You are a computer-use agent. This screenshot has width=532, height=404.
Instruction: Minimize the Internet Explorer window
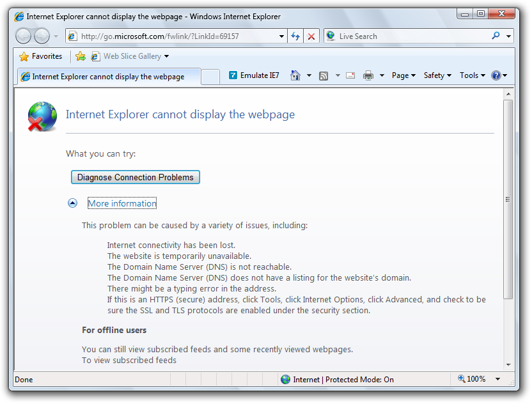tap(465, 13)
